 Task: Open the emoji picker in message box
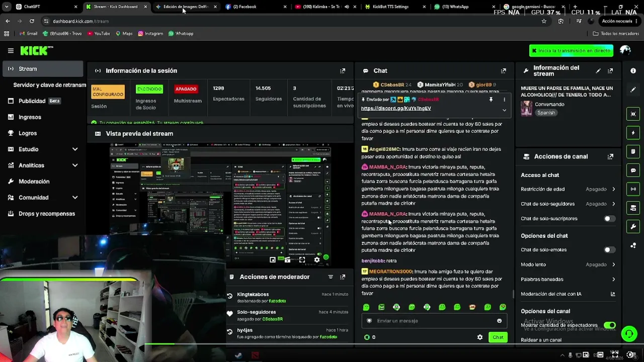pyautogui.click(x=499, y=321)
